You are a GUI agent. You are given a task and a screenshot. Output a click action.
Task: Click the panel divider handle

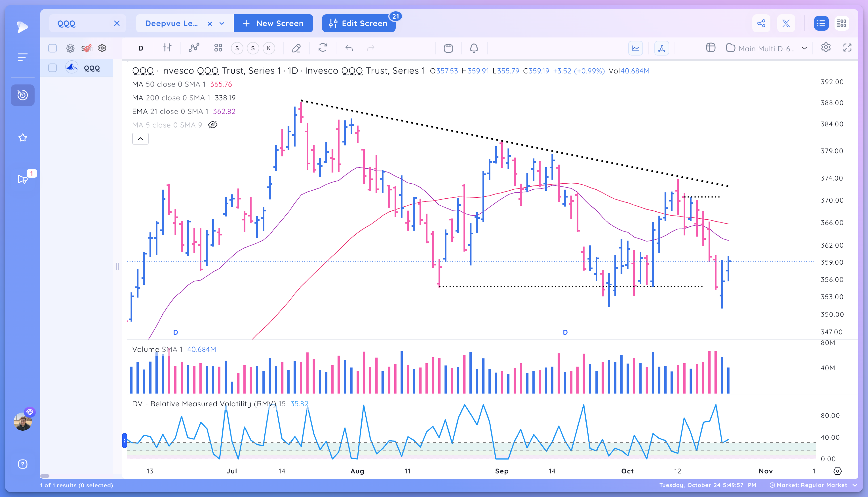point(118,266)
